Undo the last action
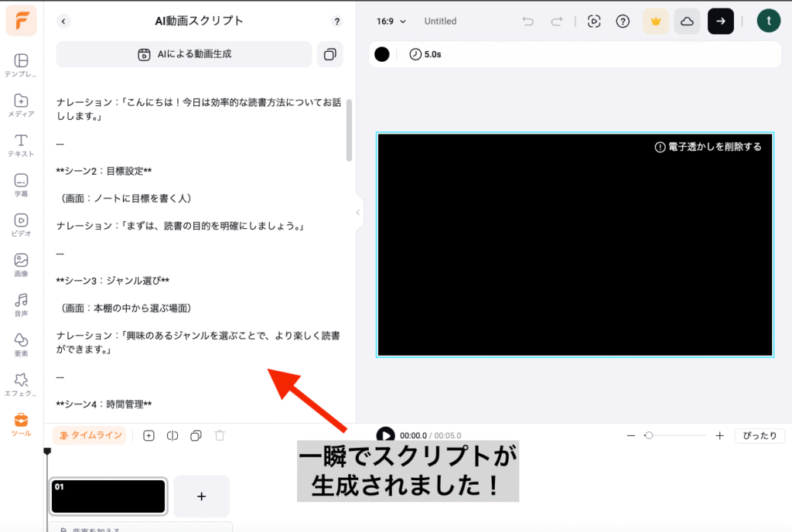 (527, 21)
